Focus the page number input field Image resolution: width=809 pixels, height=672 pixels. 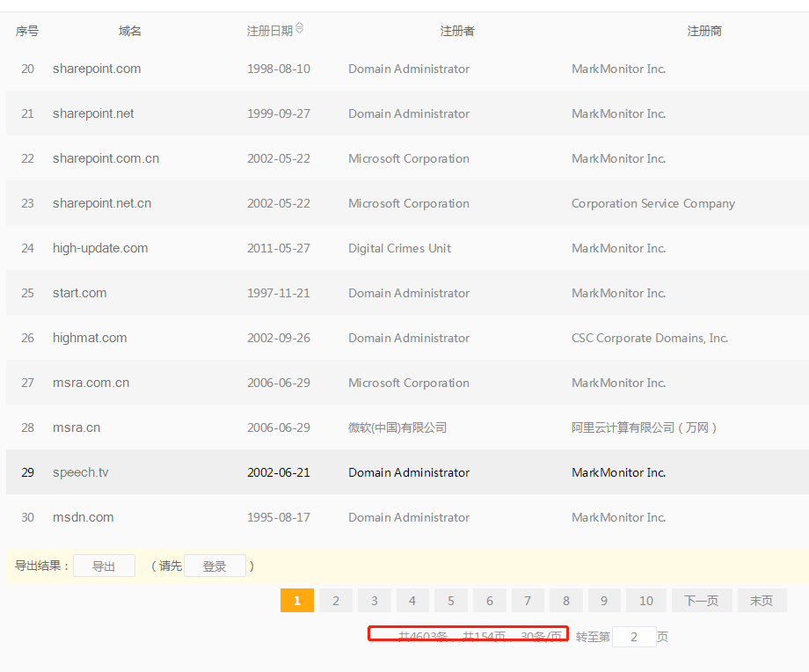pos(634,637)
